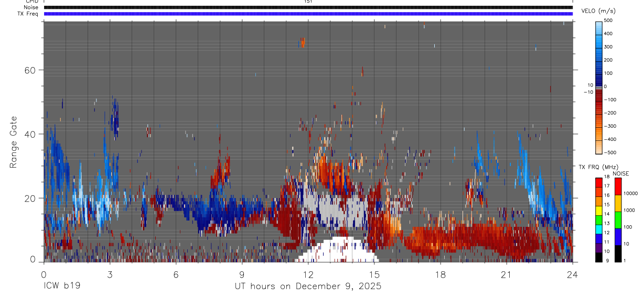644x297 pixels.
Task: Click the 151 CPID value above the plot
Action: (308, 2)
